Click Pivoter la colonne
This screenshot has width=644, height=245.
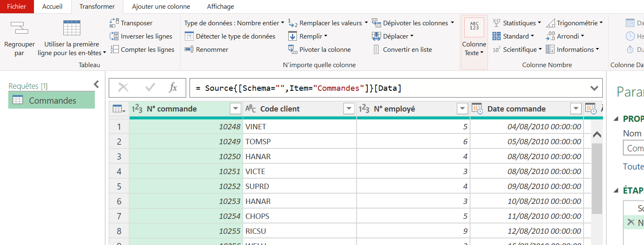[319, 49]
